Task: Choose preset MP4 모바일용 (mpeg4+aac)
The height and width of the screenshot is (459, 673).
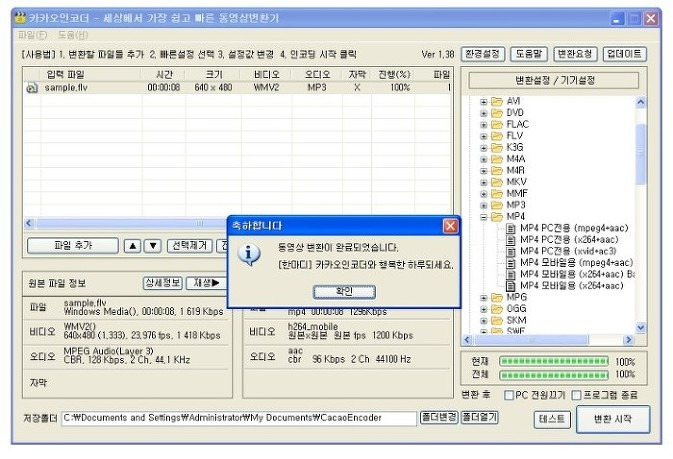Action: [x=576, y=263]
